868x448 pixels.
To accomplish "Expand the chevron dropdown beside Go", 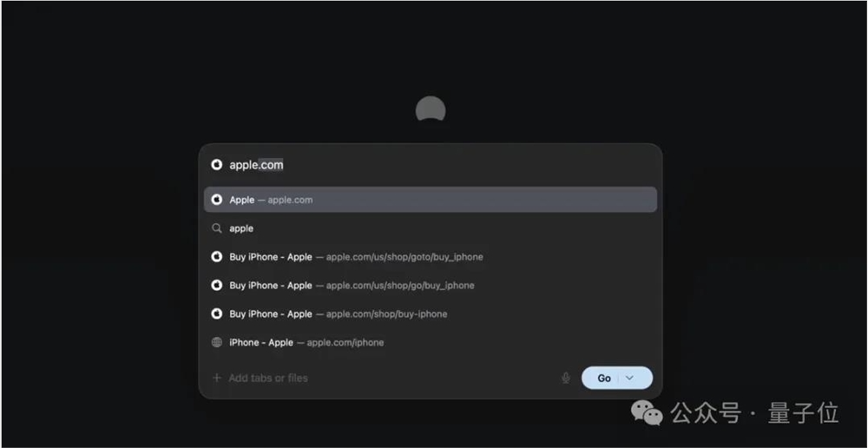I will click(x=629, y=378).
